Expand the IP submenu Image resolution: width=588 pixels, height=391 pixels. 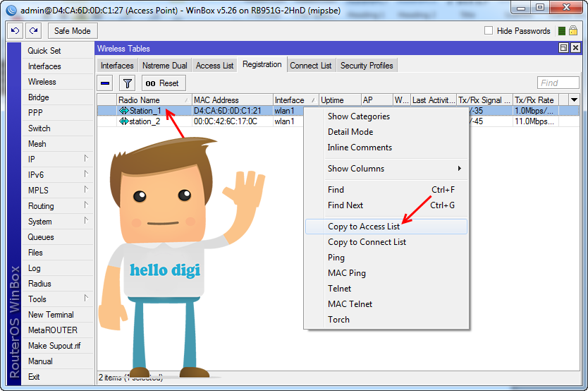[86, 159]
